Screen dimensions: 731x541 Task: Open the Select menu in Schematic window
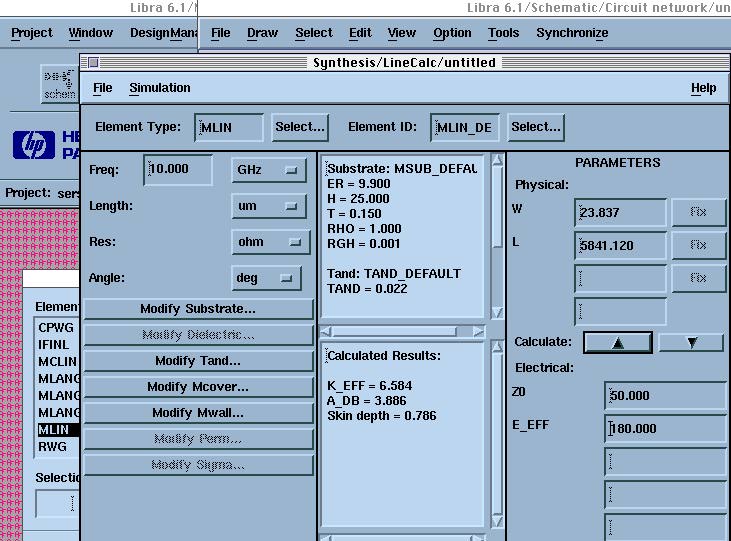[314, 33]
